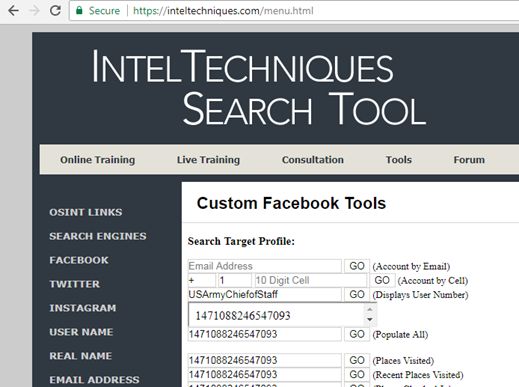Select TWITTER in the sidebar
This screenshot has width=519, height=387.
click(75, 284)
